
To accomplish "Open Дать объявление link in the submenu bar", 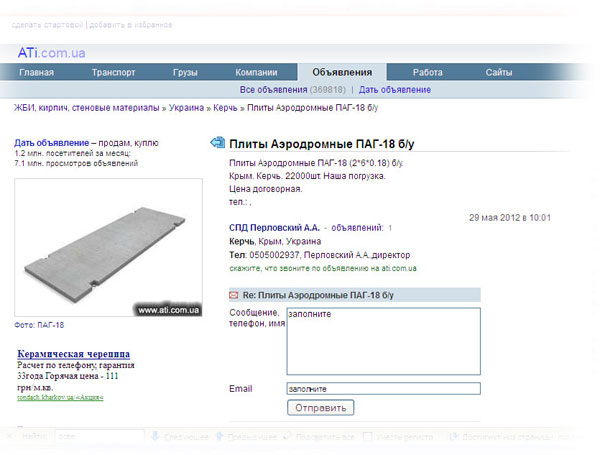I will [x=394, y=90].
